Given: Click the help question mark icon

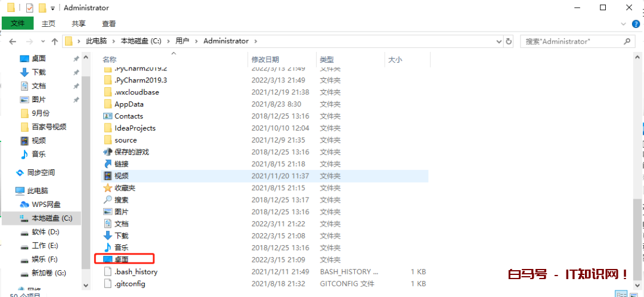Looking at the screenshot, I should (x=636, y=24).
